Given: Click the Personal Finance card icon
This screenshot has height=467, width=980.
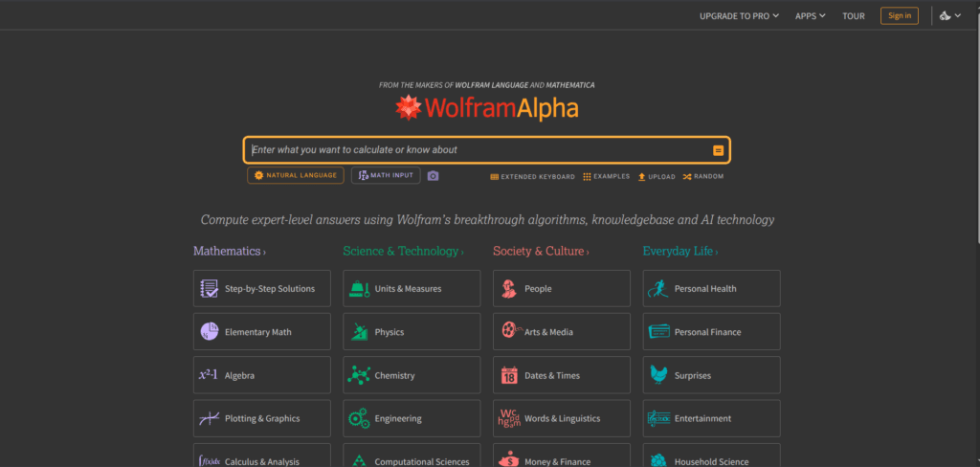Looking at the screenshot, I should [x=658, y=331].
